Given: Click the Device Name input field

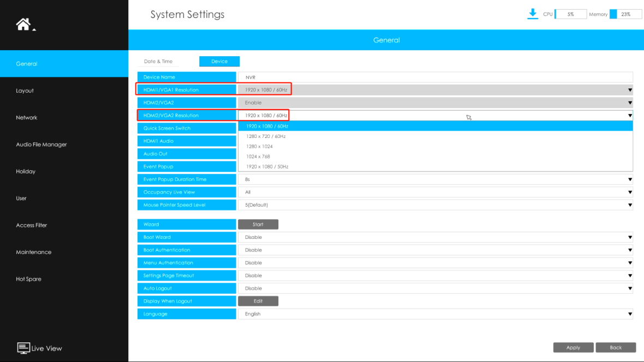Looking at the screenshot, I should (436, 77).
